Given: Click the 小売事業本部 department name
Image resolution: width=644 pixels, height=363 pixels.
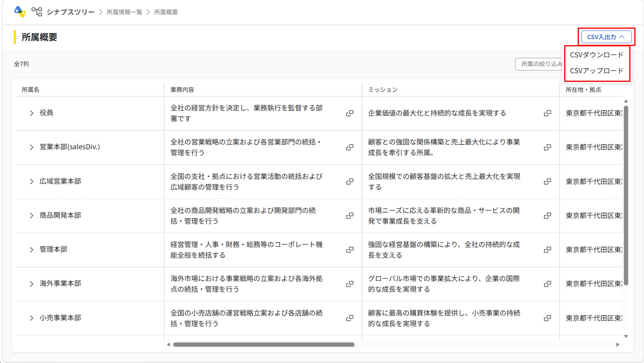Looking at the screenshot, I should [60, 318].
